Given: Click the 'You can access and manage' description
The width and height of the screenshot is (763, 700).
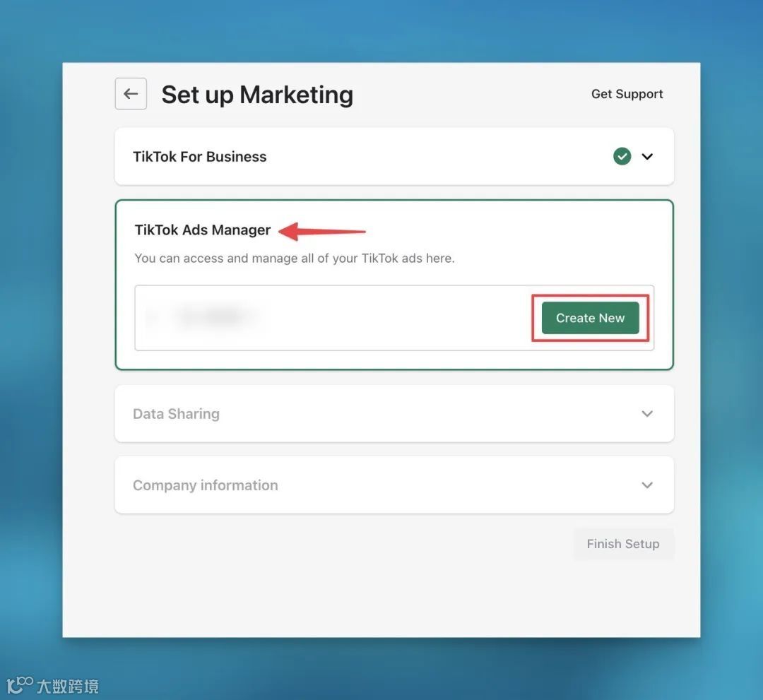Looking at the screenshot, I should (295, 259).
